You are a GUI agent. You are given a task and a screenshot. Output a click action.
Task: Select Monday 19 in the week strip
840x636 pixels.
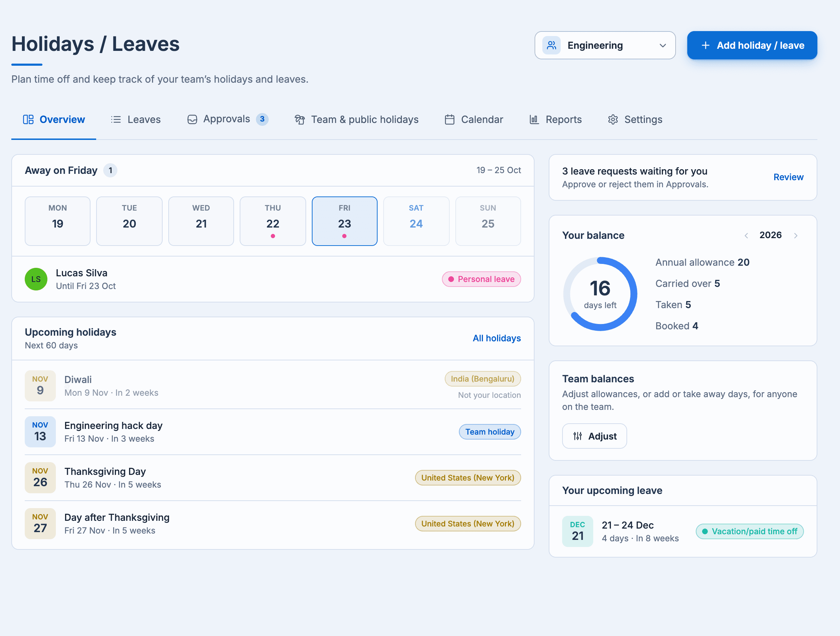[57, 221]
